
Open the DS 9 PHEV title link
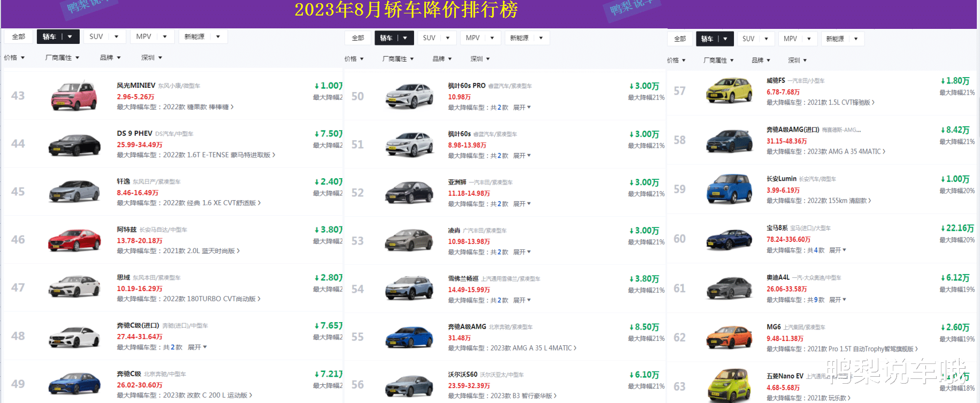click(x=134, y=133)
